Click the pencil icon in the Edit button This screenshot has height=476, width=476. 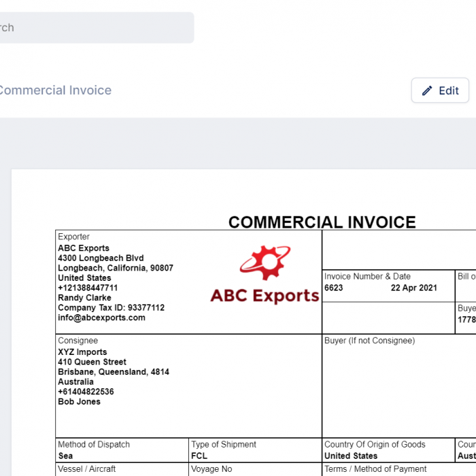427,90
